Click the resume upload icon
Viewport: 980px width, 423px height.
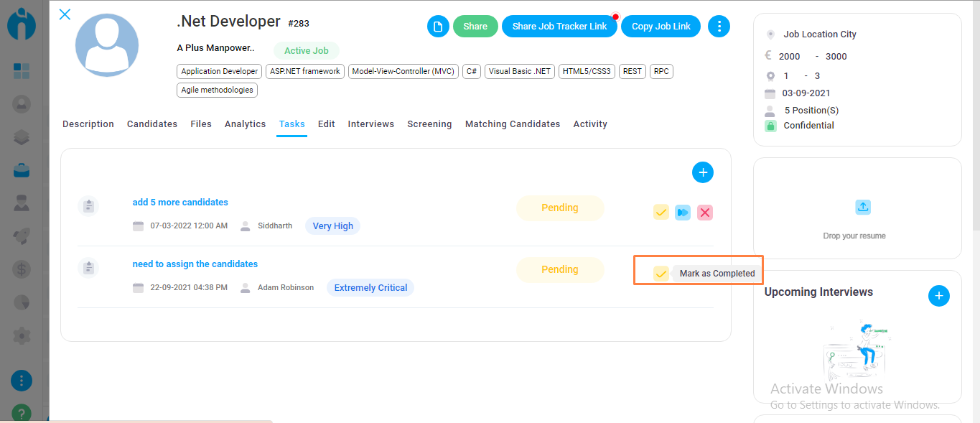[x=863, y=207]
